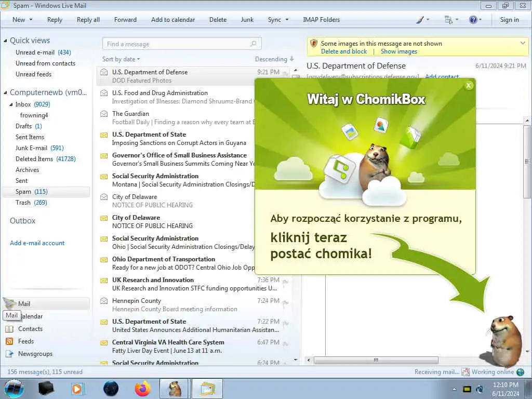
Task: Click Delete in toolbar
Action: tap(218, 20)
